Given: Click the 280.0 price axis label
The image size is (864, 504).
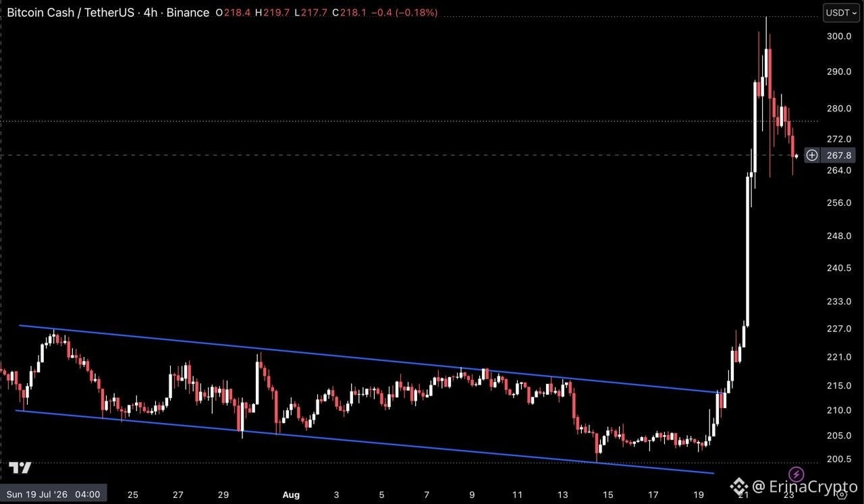Looking at the screenshot, I should [x=839, y=109].
